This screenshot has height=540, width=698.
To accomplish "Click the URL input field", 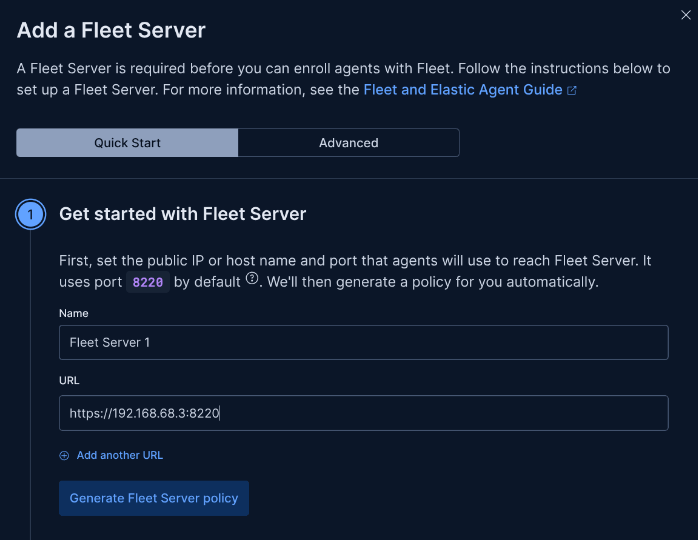I will tap(364, 413).
